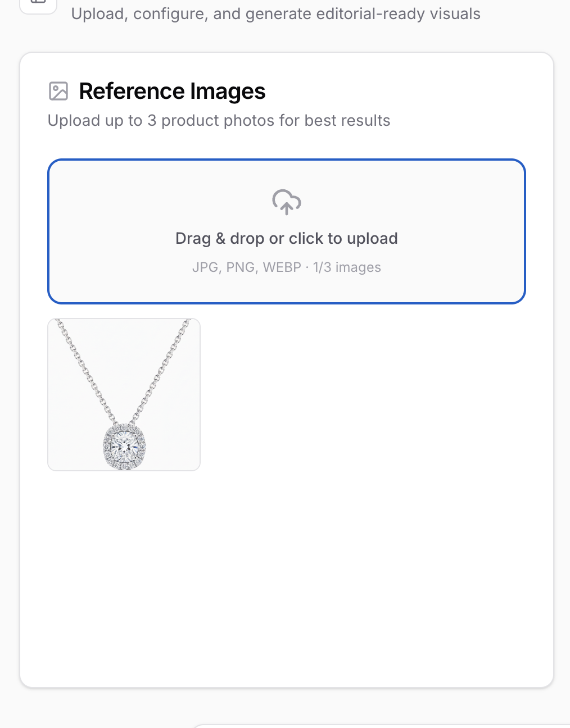Click the "JPG, PNG, WEBP" format hint
This screenshot has height=728, width=570.
point(246,267)
